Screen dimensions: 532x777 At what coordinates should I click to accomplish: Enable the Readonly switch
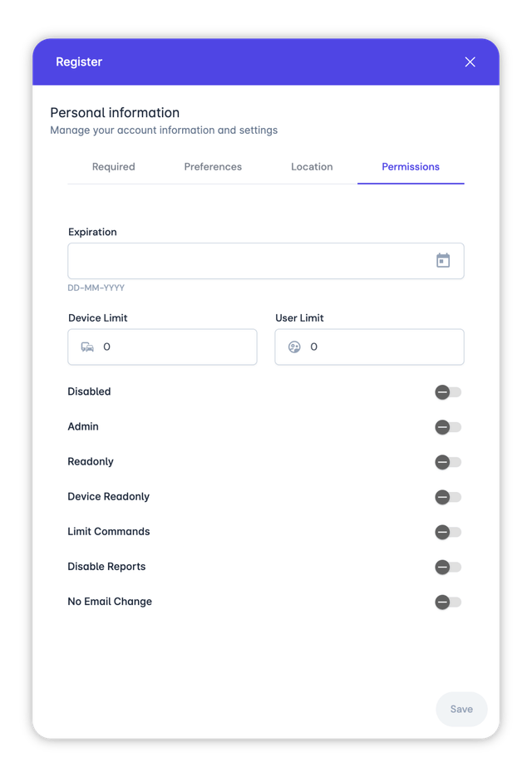(447, 462)
